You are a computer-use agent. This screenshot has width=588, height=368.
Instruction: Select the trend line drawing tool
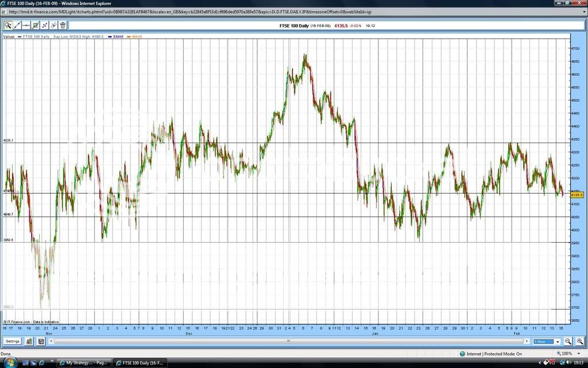tap(16, 25)
